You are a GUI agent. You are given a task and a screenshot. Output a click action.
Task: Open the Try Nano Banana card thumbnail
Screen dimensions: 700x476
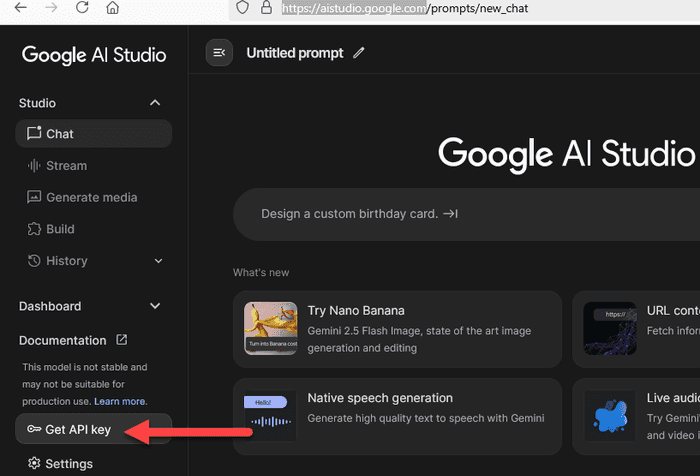click(270, 329)
